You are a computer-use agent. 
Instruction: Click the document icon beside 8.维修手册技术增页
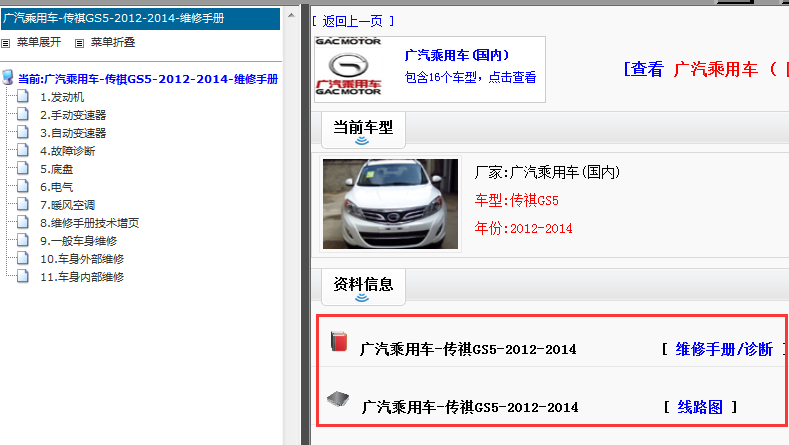tap(23, 222)
